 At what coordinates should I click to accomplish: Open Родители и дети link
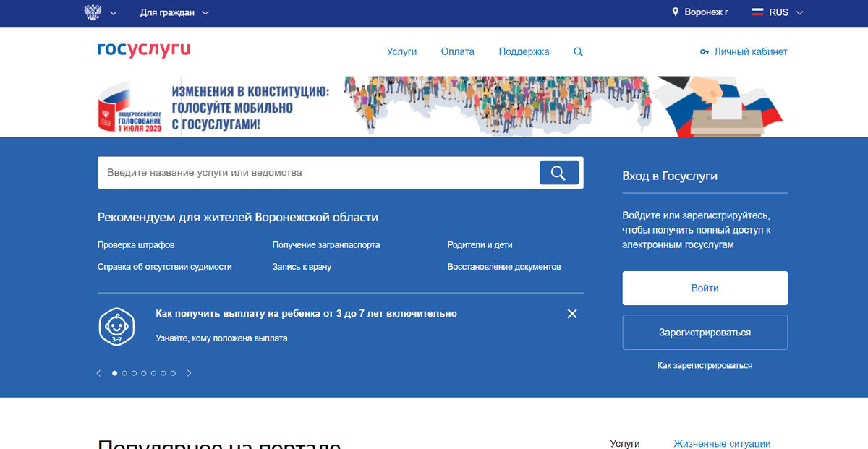[x=480, y=245]
